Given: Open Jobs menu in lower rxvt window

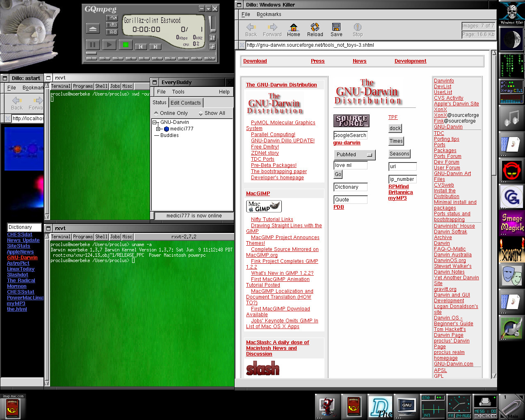Looking at the screenshot, I should coord(115,237).
